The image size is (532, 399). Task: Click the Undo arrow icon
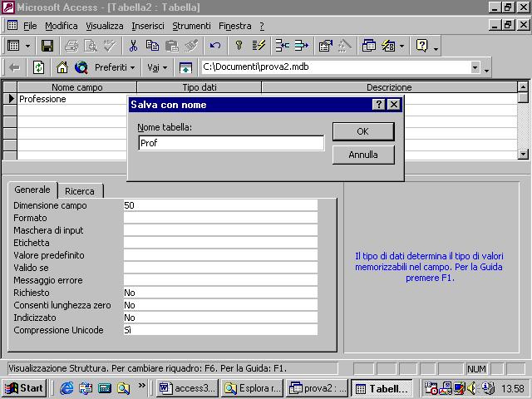tap(215, 46)
